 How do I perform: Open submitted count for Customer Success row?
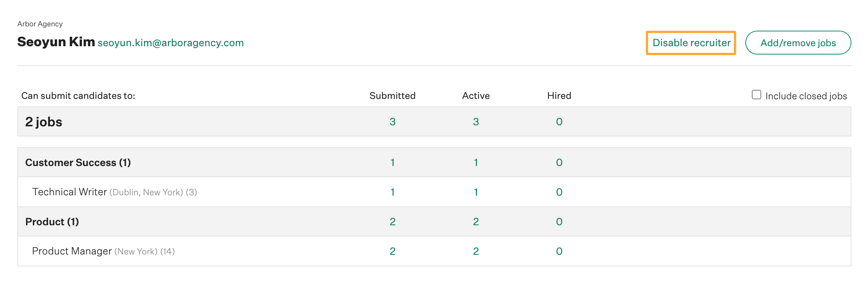(393, 162)
